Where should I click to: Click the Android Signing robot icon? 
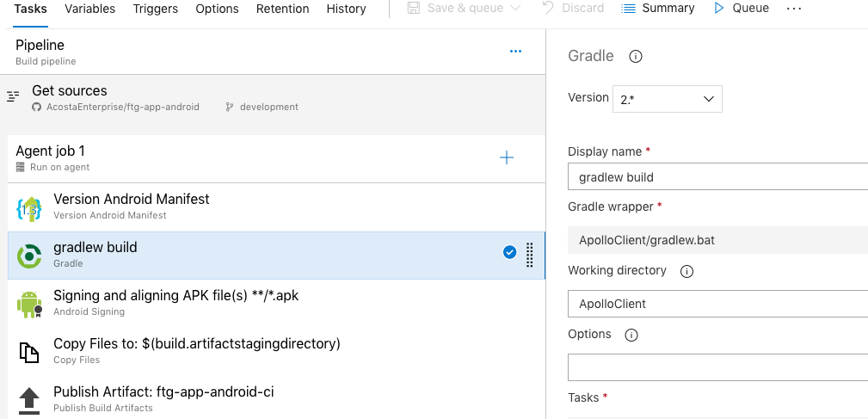[x=29, y=305]
